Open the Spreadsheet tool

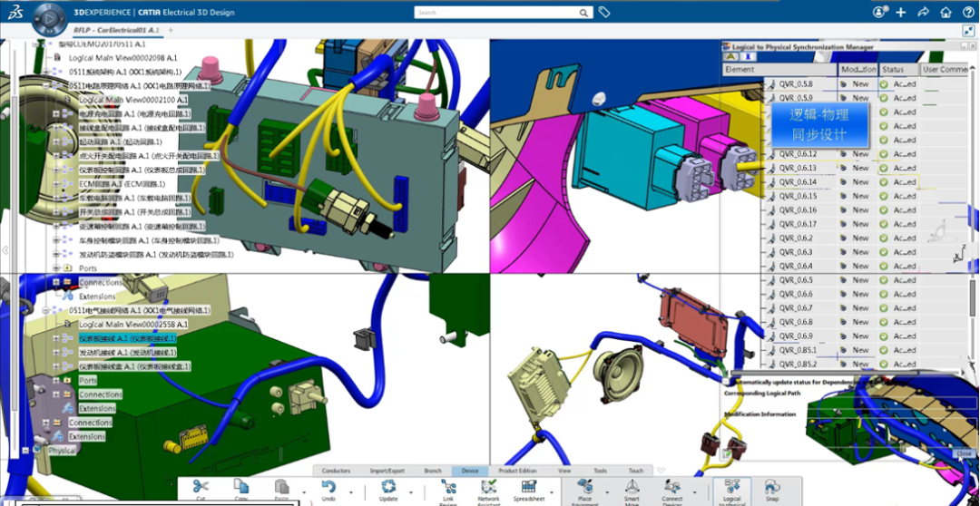click(529, 489)
